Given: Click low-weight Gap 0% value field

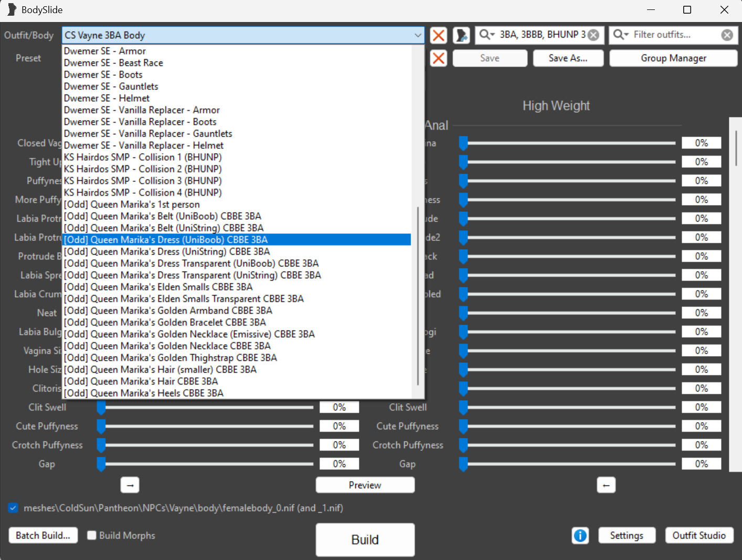Looking at the screenshot, I should tap(340, 464).
